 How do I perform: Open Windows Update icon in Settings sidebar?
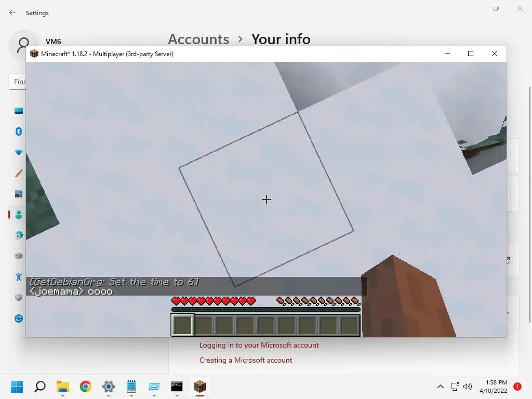(x=19, y=318)
